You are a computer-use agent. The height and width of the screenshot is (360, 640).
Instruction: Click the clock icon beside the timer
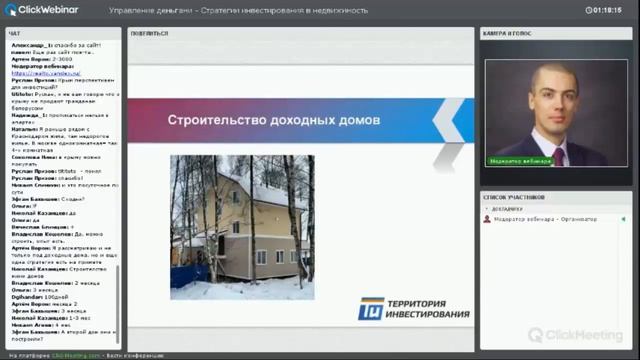pyautogui.click(x=588, y=10)
